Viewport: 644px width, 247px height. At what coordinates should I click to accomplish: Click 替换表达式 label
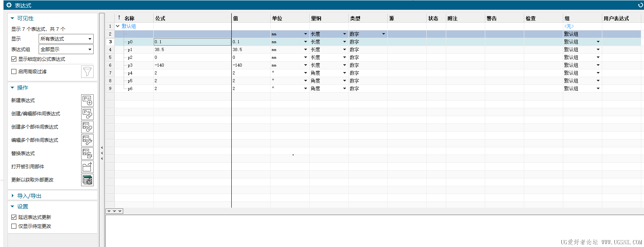23,153
